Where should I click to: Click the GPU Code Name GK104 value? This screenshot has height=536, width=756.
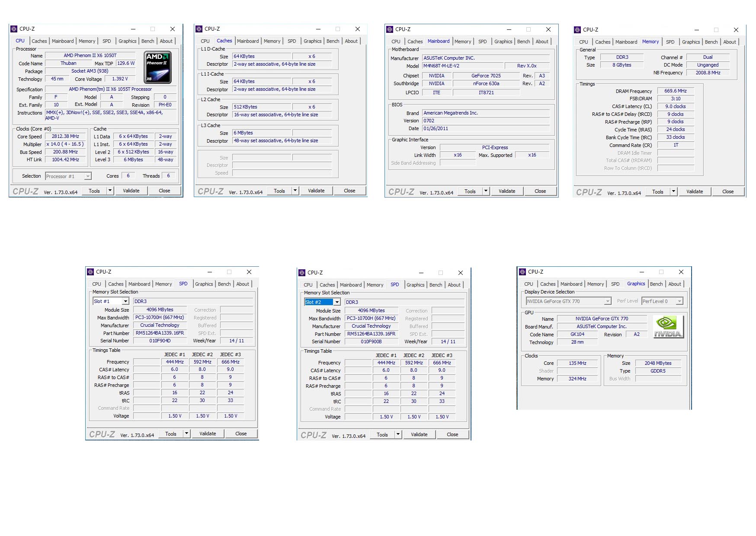[577, 334]
